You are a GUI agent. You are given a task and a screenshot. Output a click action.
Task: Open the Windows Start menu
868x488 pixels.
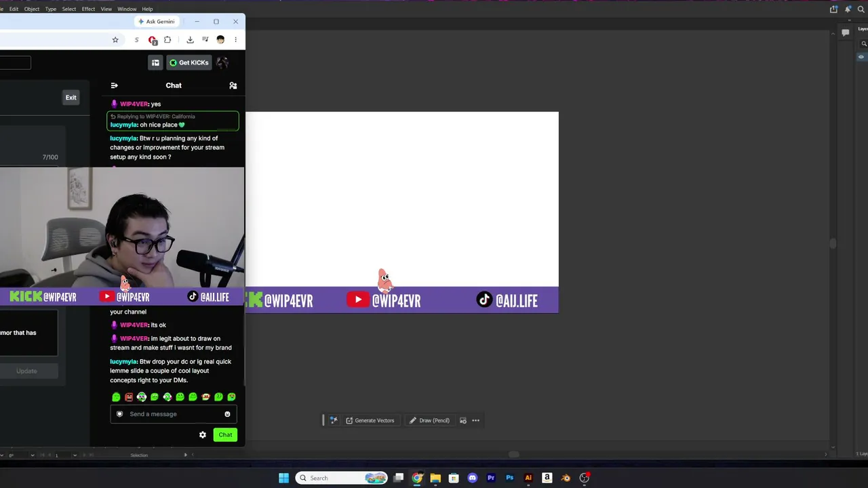(x=283, y=478)
